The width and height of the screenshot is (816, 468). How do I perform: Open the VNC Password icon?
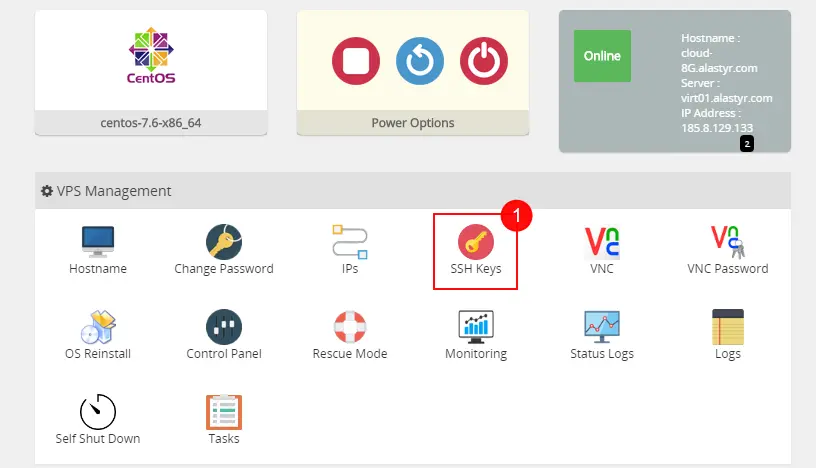[x=728, y=242]
